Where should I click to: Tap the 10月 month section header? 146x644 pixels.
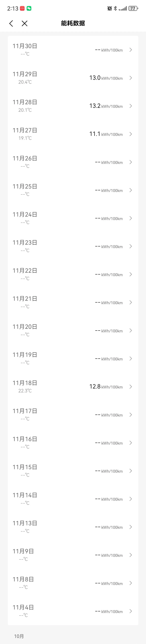[x=19, y=636]
